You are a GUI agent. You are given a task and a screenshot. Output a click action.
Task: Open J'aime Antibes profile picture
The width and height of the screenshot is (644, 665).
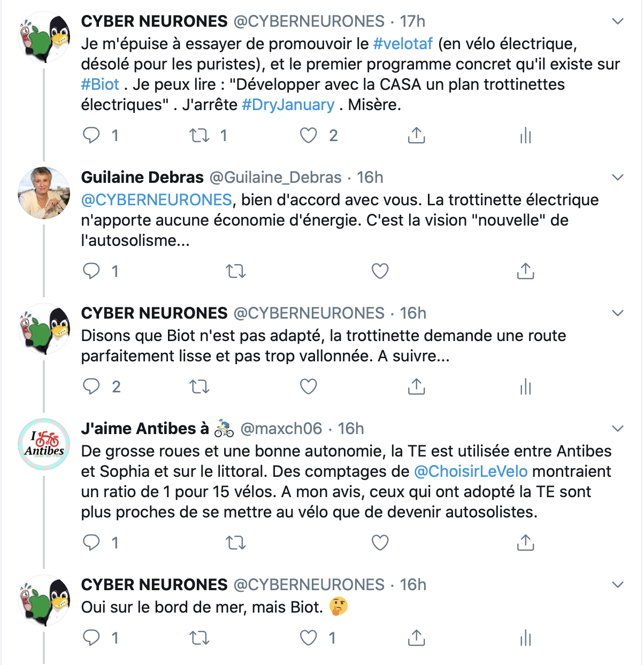(44, 444)
